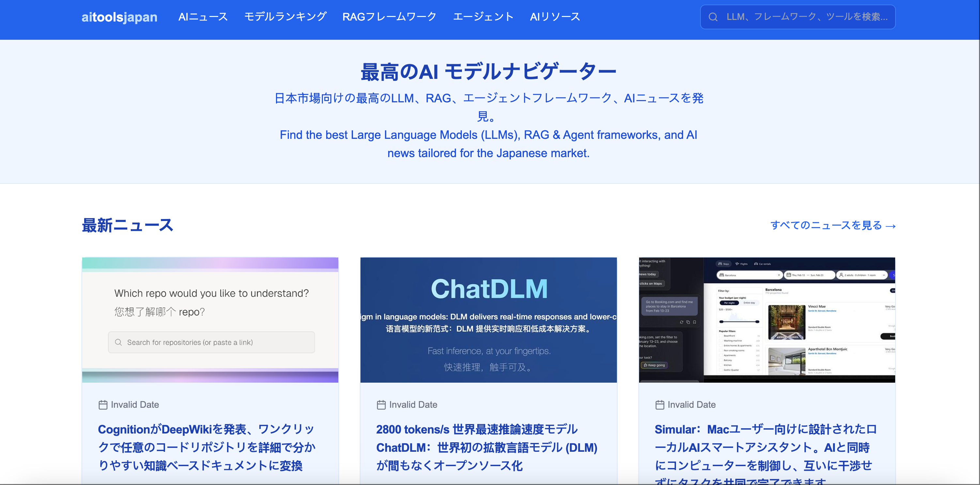
Task: Open CognitionがDeepWikiを発表 article title
Action: point(207,448)
